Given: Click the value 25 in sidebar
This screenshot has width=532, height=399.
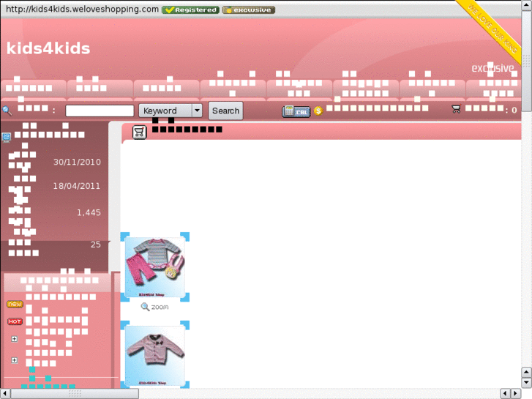Looking at the screenshot, I should 96,245.
